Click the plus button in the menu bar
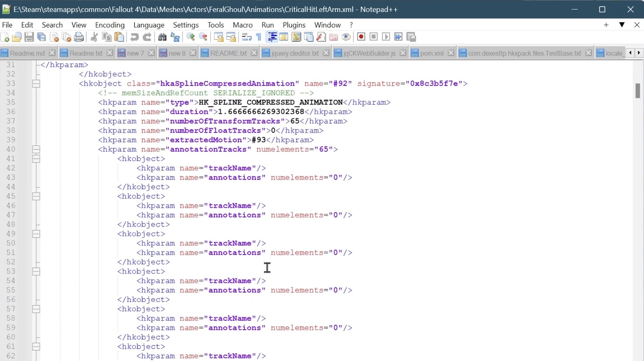 point(606,25)
